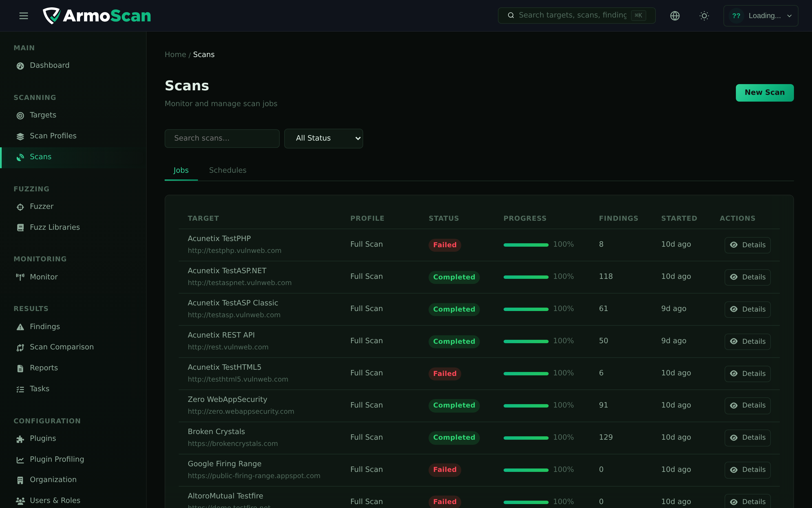The width and height of the screenshot is (812, 508).
Task: Click the STARTED column header
Action: (x=679, y=218)
